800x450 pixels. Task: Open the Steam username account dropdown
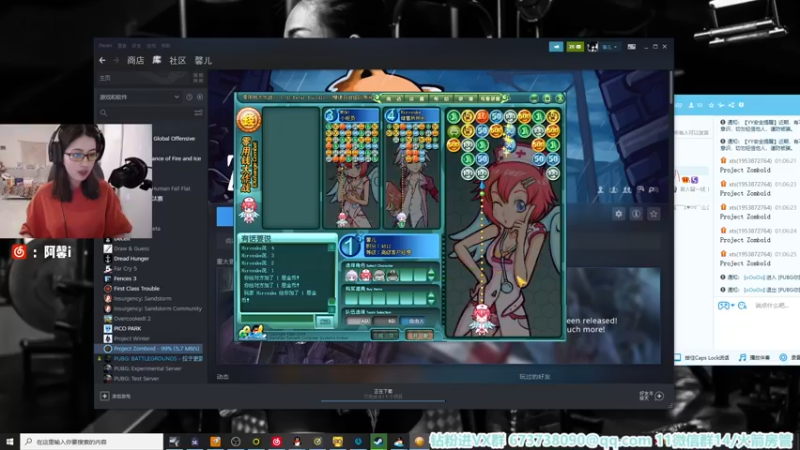point(610,46)
